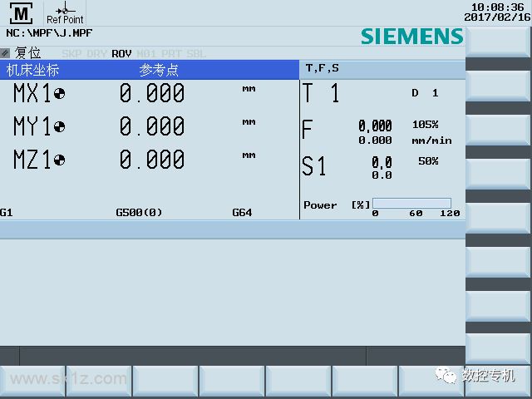The image size is (532, 399).
Task: Toggle the SBL single block indicator
Action: (x=196, y=54)
